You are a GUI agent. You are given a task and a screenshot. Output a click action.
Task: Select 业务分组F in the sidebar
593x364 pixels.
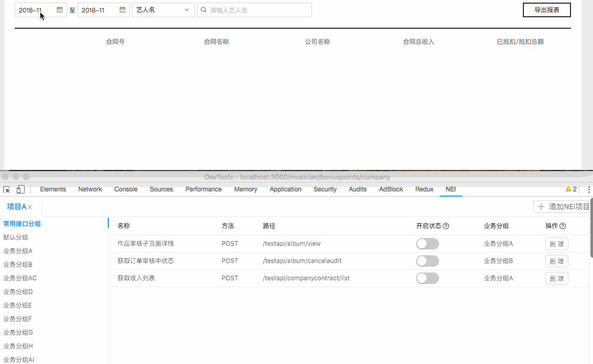[x=17, y=319]
